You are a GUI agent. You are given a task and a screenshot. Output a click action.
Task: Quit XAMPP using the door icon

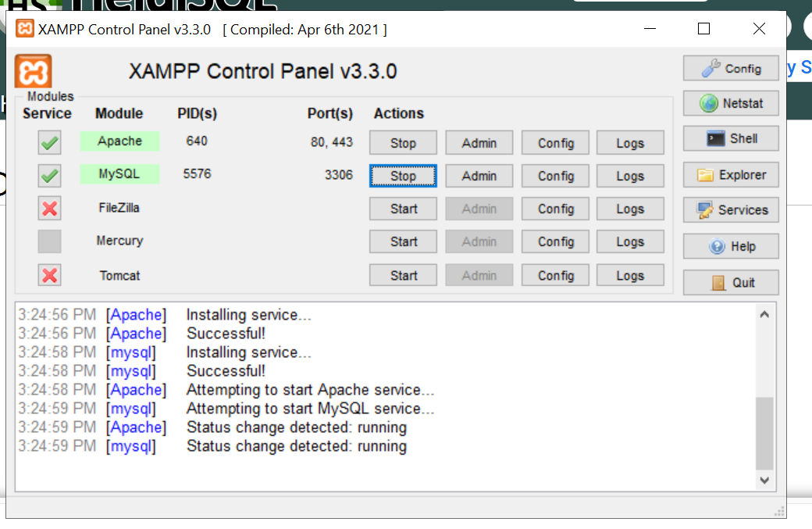[731, 282]
